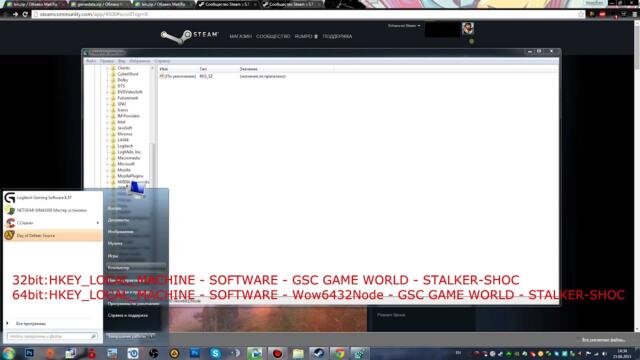Select the LogMeIn, Inc. registry key

click(129, 152)
